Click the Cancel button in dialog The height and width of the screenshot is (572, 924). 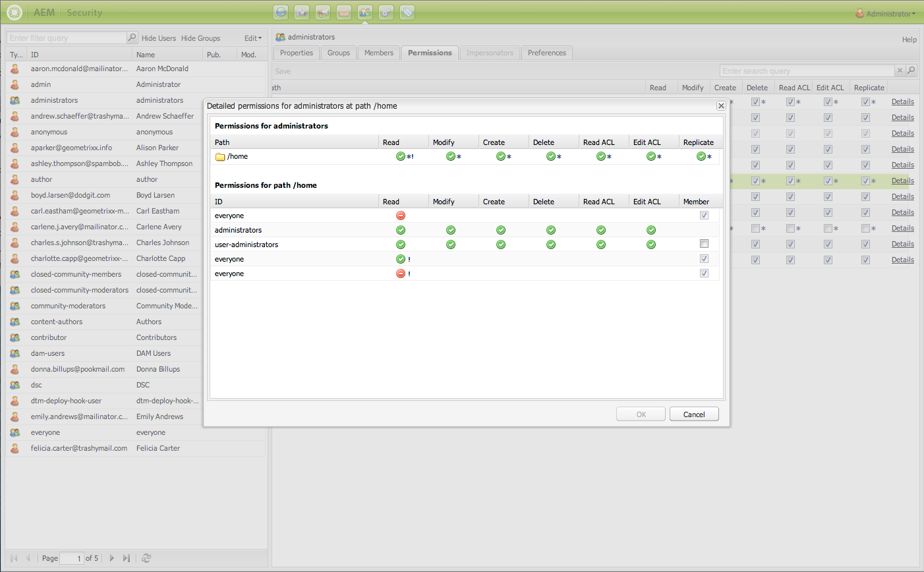[x=694, y=415]
